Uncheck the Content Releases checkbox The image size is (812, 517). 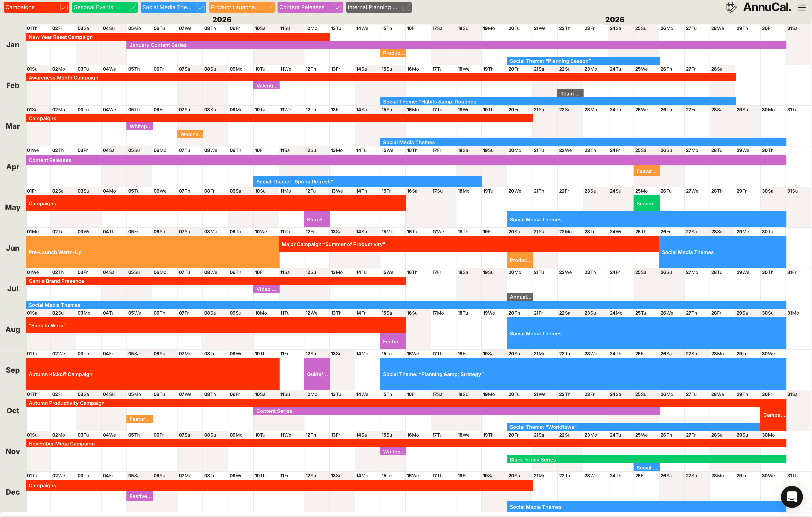338,7
